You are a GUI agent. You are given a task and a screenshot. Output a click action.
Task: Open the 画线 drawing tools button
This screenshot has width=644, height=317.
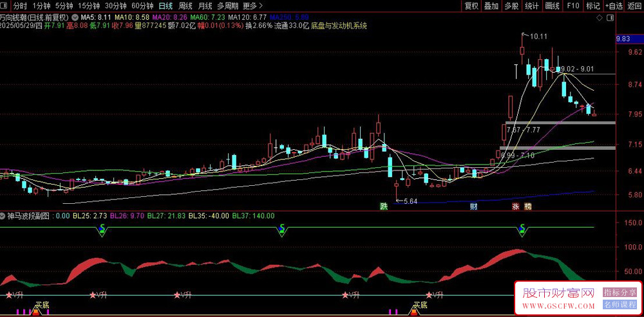pos(553,6)
